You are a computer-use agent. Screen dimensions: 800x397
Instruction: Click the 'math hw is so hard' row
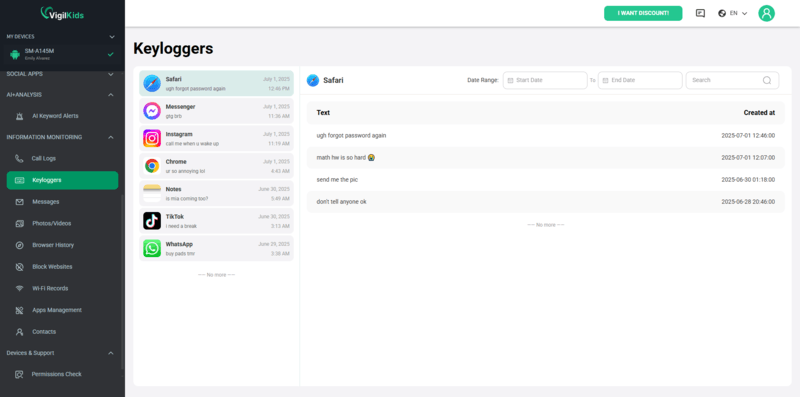pyautogui.click(x=545, y=158)
